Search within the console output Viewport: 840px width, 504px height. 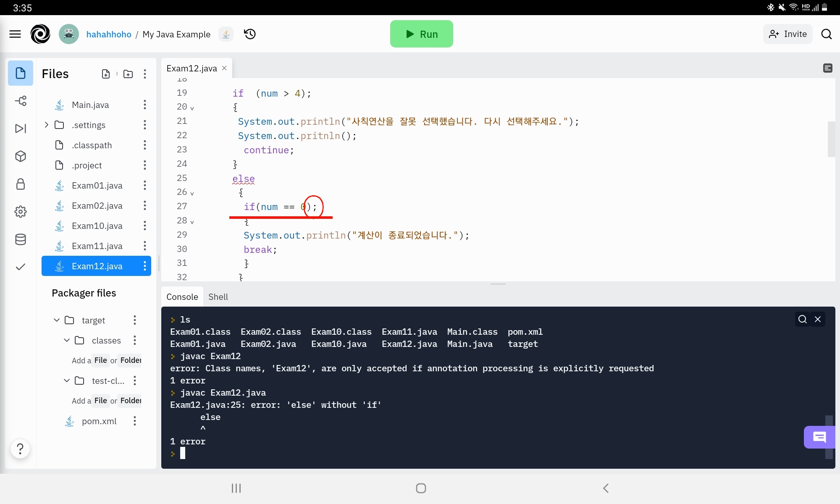(x=803, y=319)
